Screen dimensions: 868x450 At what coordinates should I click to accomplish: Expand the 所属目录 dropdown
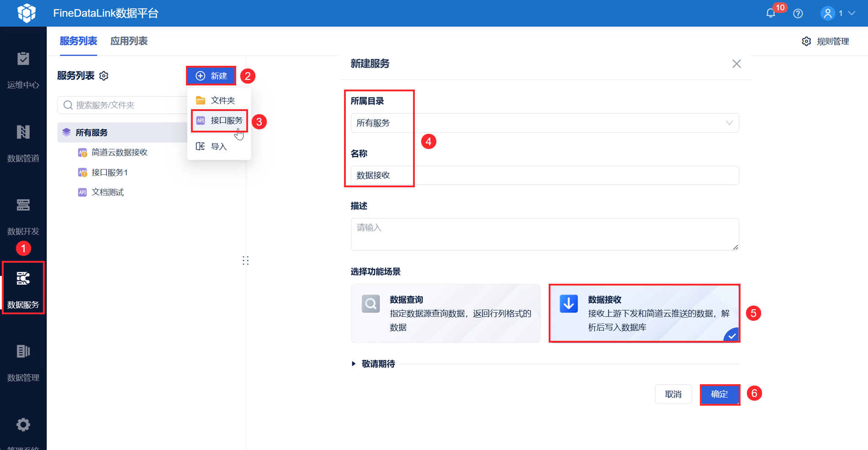tap(545, 123)
